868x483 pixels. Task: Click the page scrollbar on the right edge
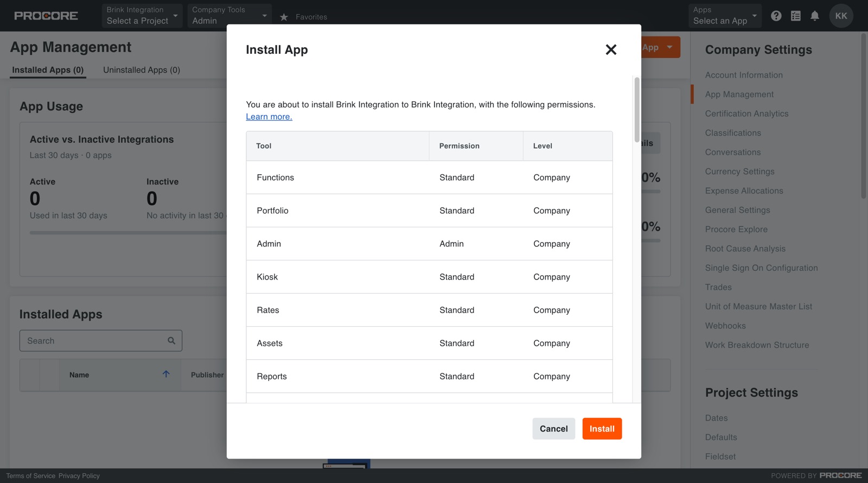864,116
